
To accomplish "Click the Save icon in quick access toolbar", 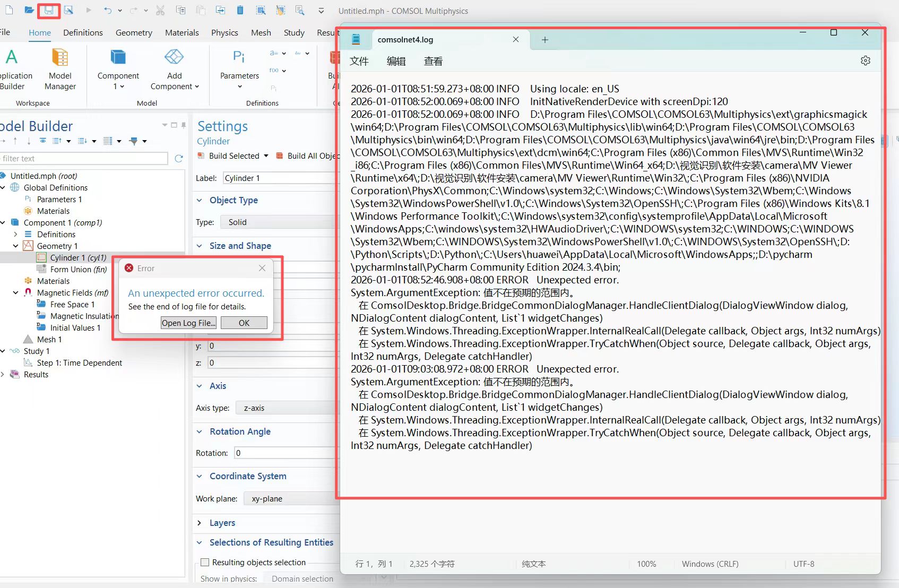I will (48, 10).
